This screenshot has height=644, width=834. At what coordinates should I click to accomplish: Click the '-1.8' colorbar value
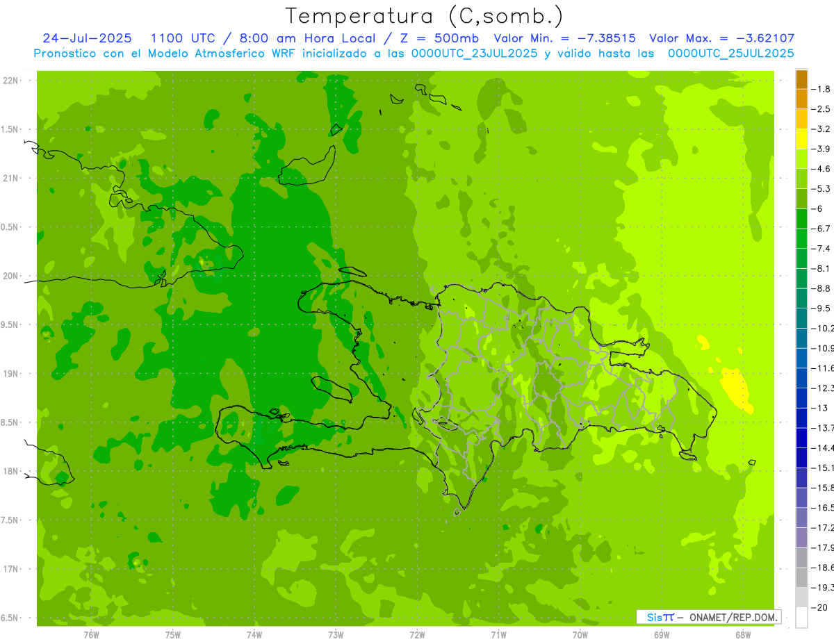(x=821, y=89)
